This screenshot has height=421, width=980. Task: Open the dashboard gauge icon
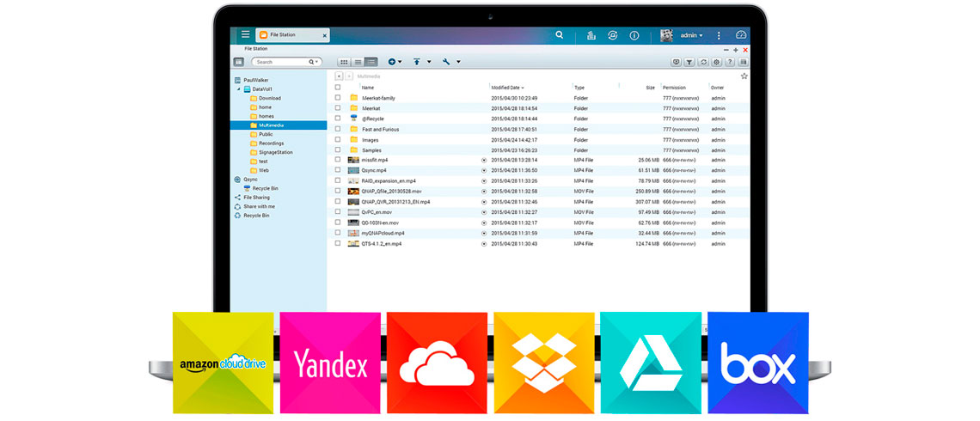point(741,35)
